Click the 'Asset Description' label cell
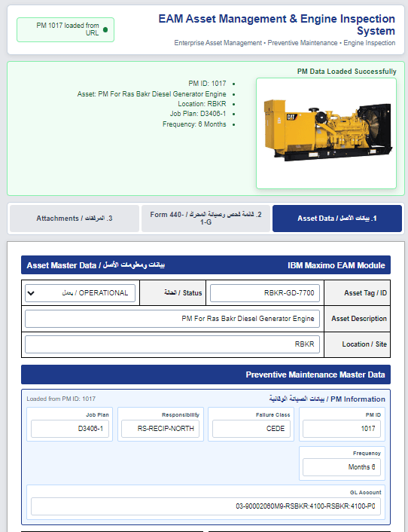 357,319
